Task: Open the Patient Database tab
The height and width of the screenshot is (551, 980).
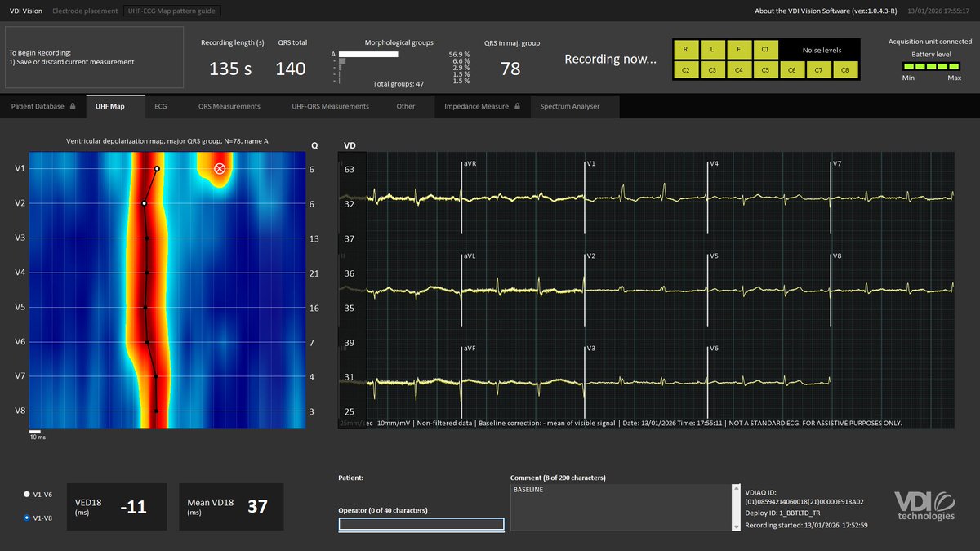Action: [42, 106]
